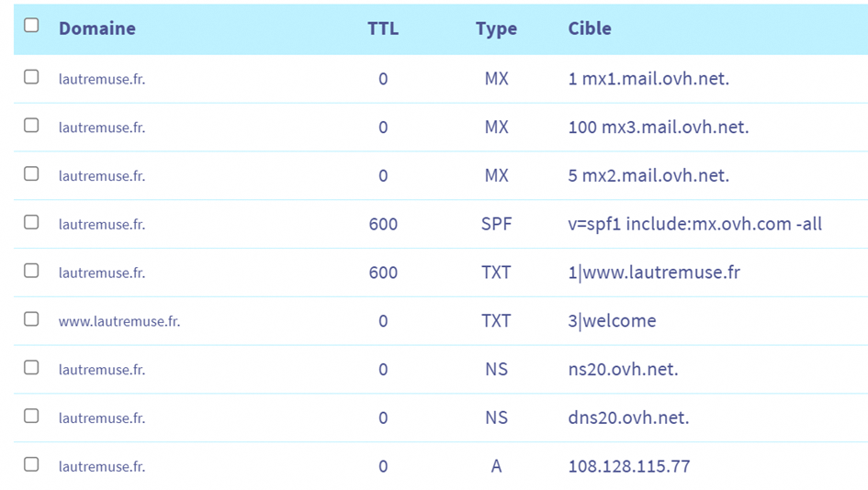Sort by the TTL column header
The width and height of the screenshot is (868, 490).
pyautogui.click(x=383, y=28)
